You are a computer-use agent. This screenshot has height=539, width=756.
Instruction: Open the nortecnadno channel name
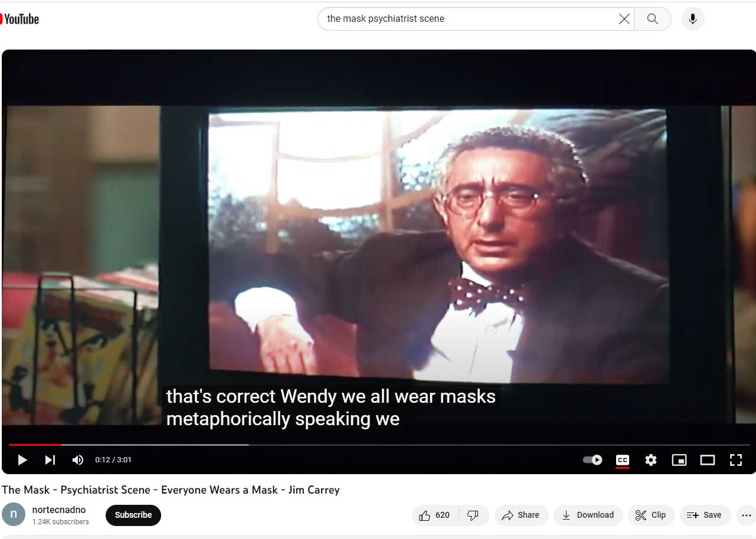point(59,510)
